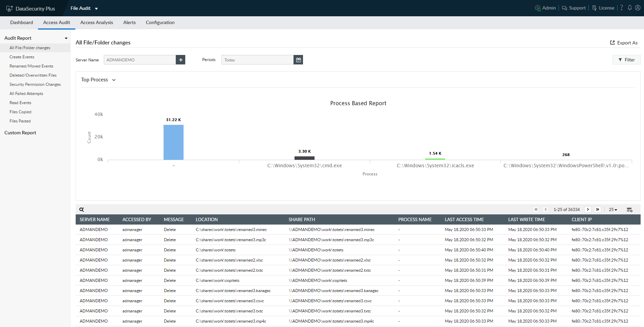This screenshot has width=644, height=327.
Task: Switch to the Access Analysis tab
Action: pos(97,22)
